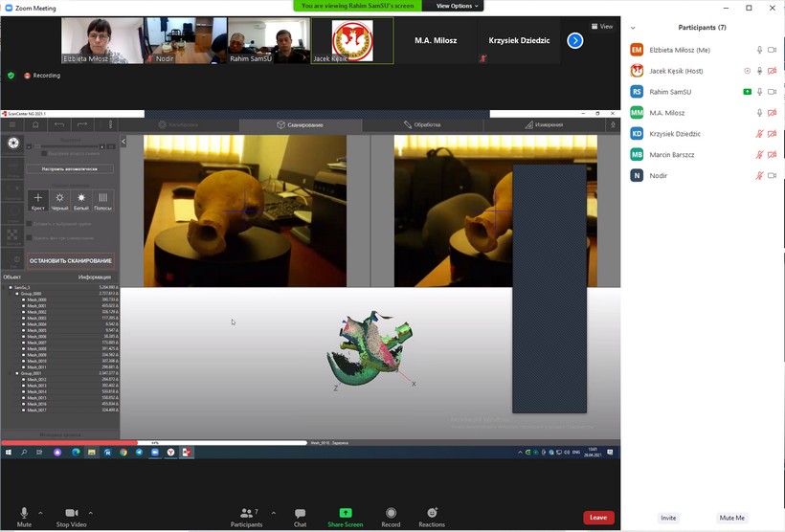Switch to the Сканирование tab
The height and width of the screenshot is (532, 785).
[301, 124]
